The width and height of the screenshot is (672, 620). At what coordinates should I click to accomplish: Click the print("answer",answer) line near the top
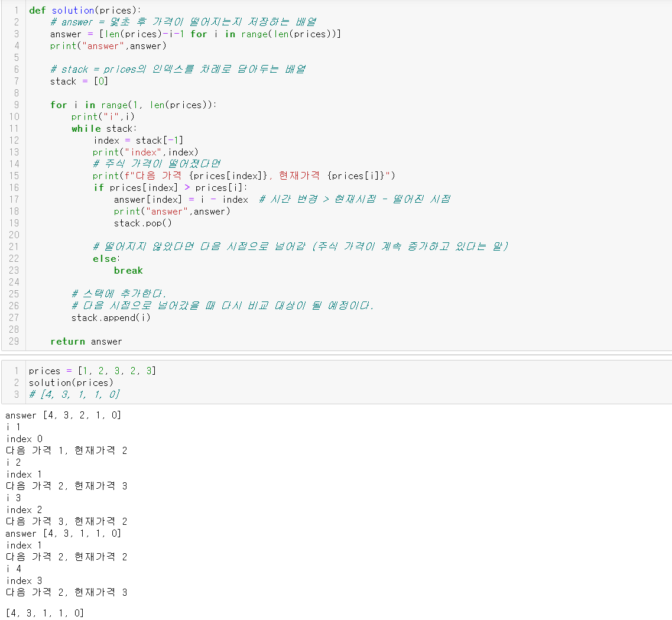click(108, 46)
